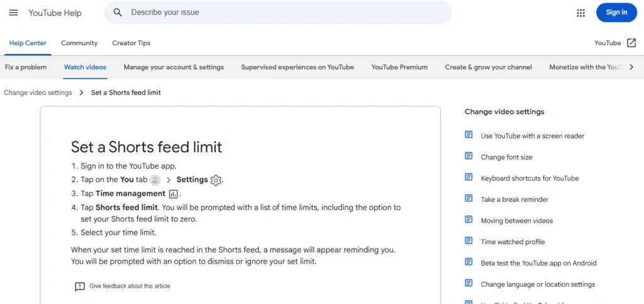Switch to the Help Center tab

tap(28, 43)
